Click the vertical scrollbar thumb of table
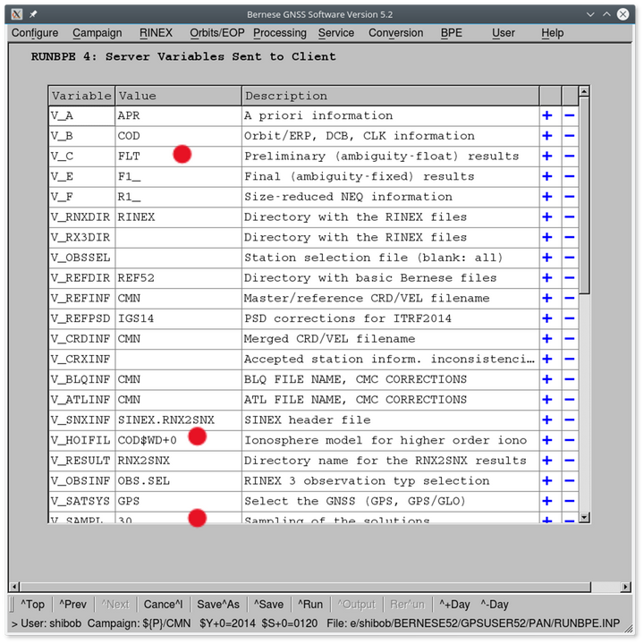The height and width of the screenshot is (644, 644). pos(584,196)
